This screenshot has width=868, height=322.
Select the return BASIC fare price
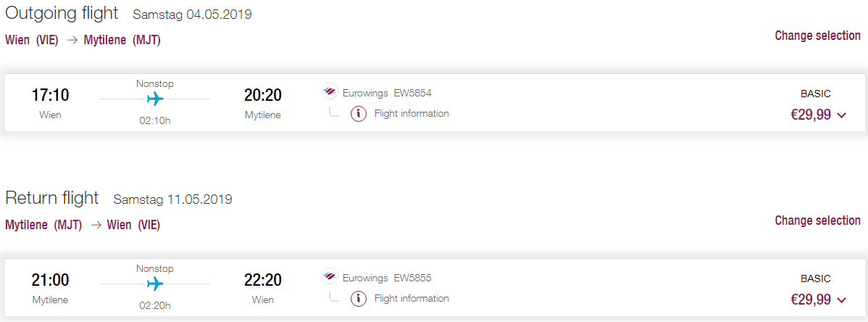click(811, 300)
